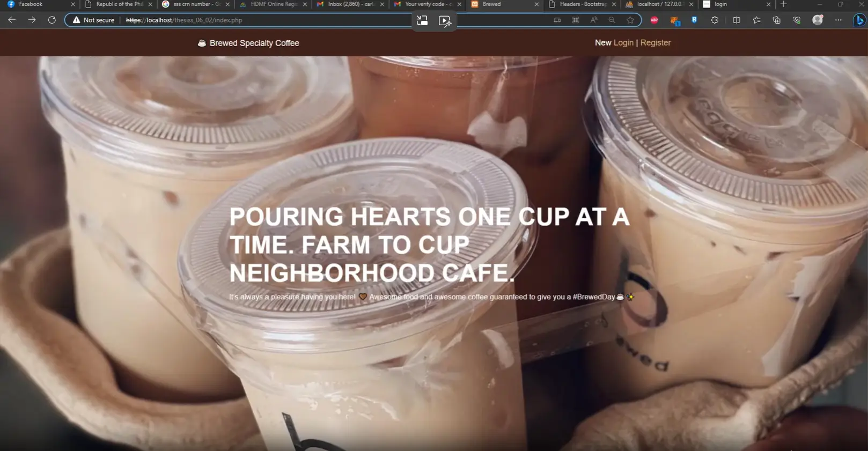
Task: Open Browser essentials heart icon
Action: 797,20
